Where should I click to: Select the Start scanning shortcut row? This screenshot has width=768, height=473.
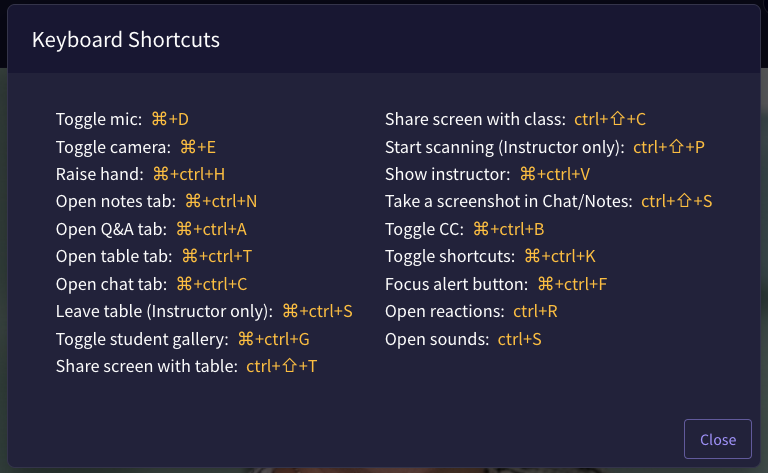coord(545,147)
